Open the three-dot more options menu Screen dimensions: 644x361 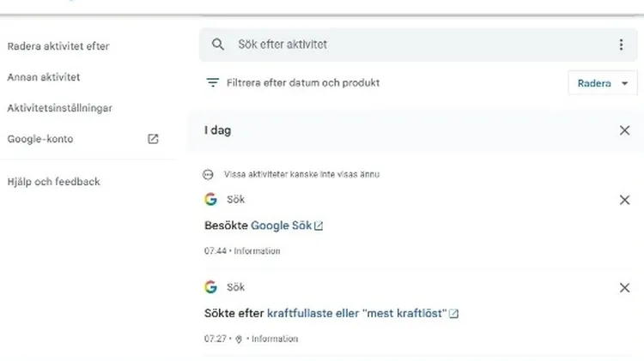click(622, 45)
